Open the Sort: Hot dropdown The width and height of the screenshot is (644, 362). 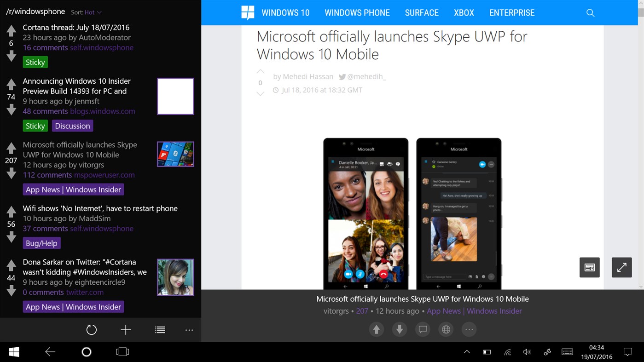[87, 11]
